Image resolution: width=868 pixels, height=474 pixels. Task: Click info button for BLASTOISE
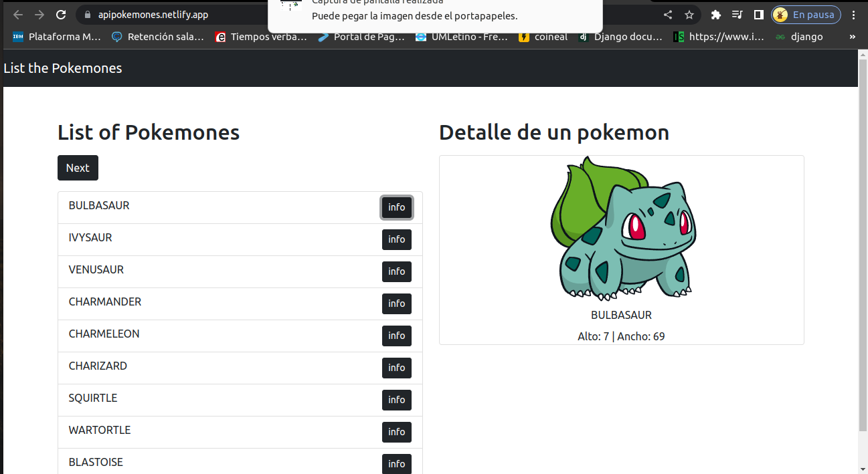[397, 464]
